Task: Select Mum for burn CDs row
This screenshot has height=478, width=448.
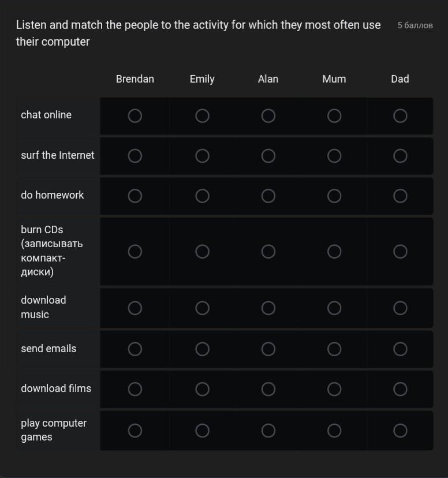Action: [334, 252]
